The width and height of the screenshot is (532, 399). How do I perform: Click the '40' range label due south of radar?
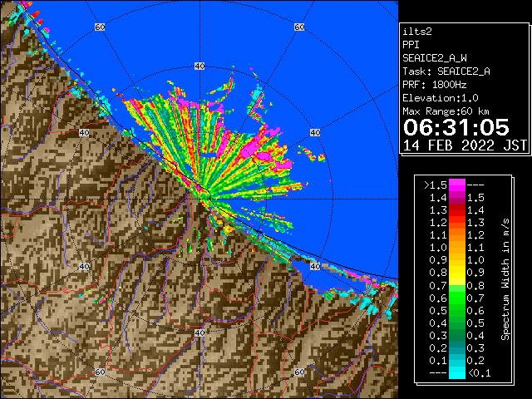point(199,332)
